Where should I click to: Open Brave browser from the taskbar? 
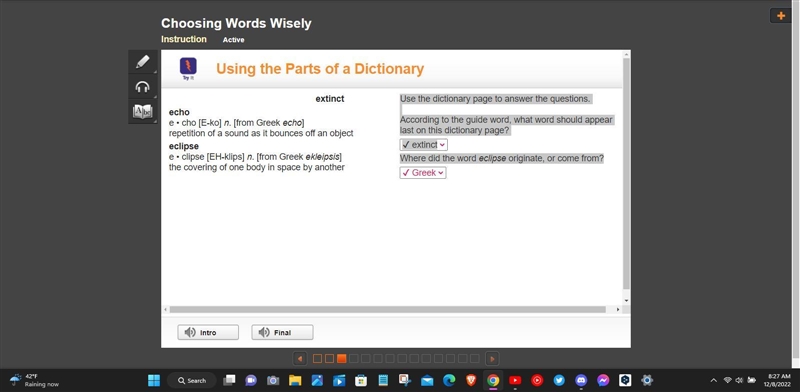pyautogui.click(x=471, y=380)
